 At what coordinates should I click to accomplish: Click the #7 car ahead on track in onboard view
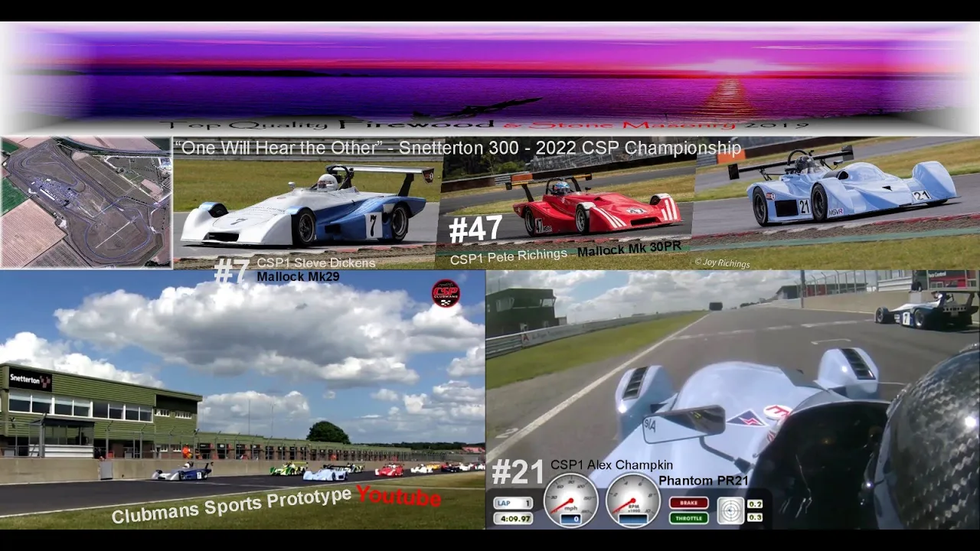927,310
